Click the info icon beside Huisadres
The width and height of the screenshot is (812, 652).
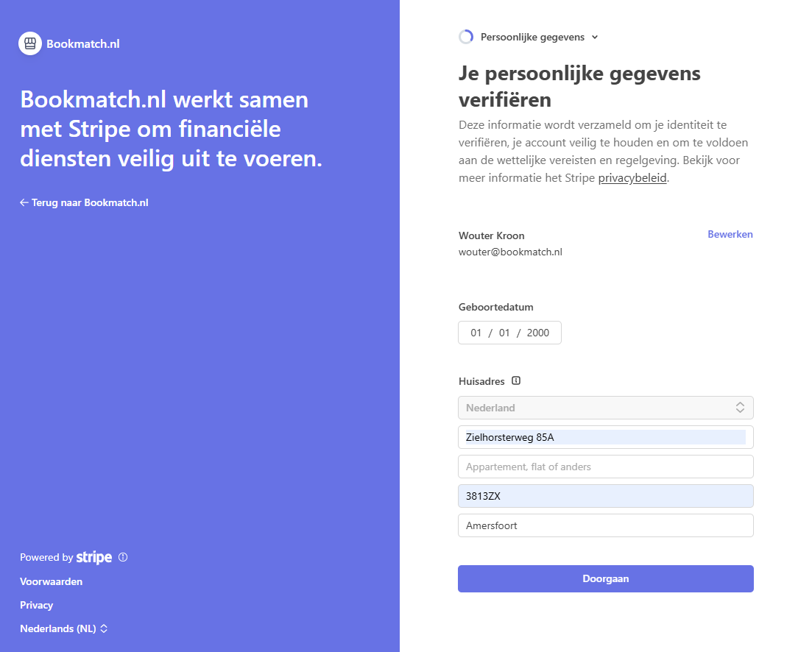coord(516,381)
